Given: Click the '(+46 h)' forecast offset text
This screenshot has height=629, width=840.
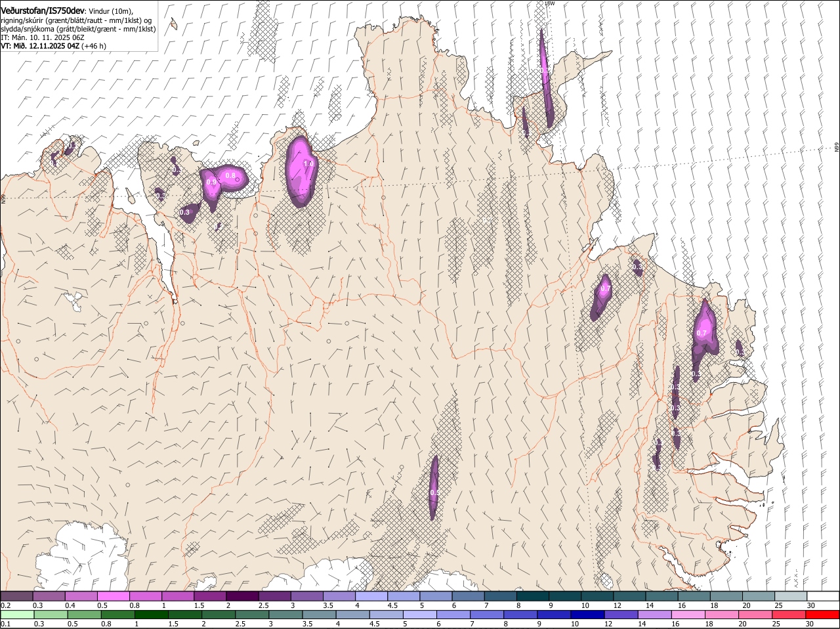Looking at the screenshot, I should (94, 46).
